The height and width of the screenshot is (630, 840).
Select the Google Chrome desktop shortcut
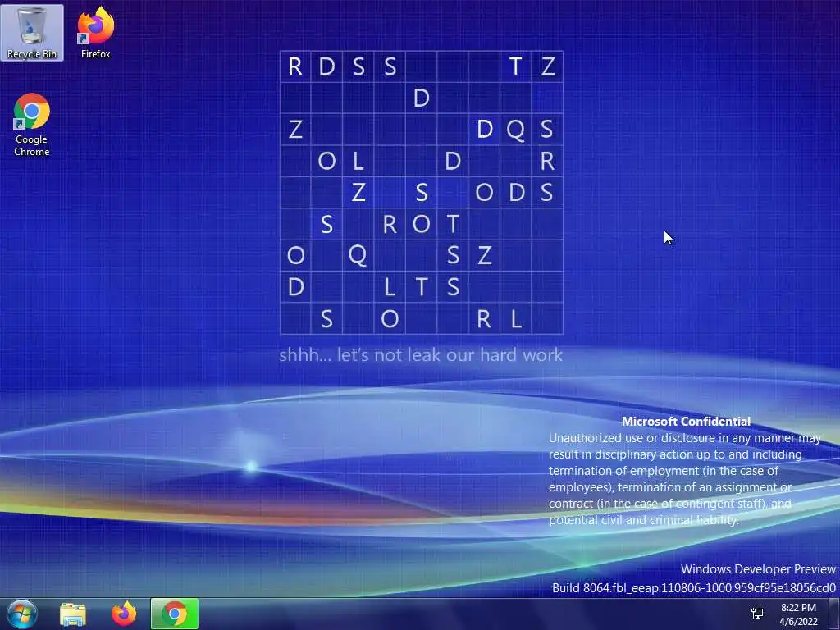click(x=32, y=125)
